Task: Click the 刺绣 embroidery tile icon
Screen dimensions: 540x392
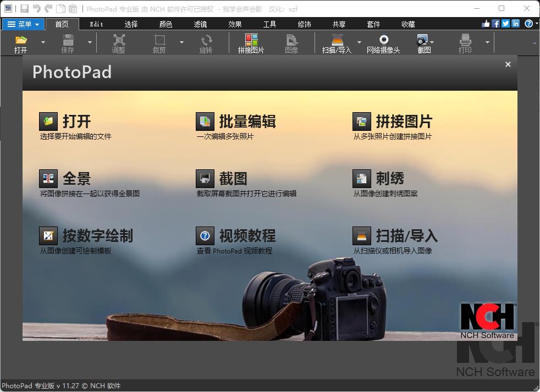Action: [362, 179]
